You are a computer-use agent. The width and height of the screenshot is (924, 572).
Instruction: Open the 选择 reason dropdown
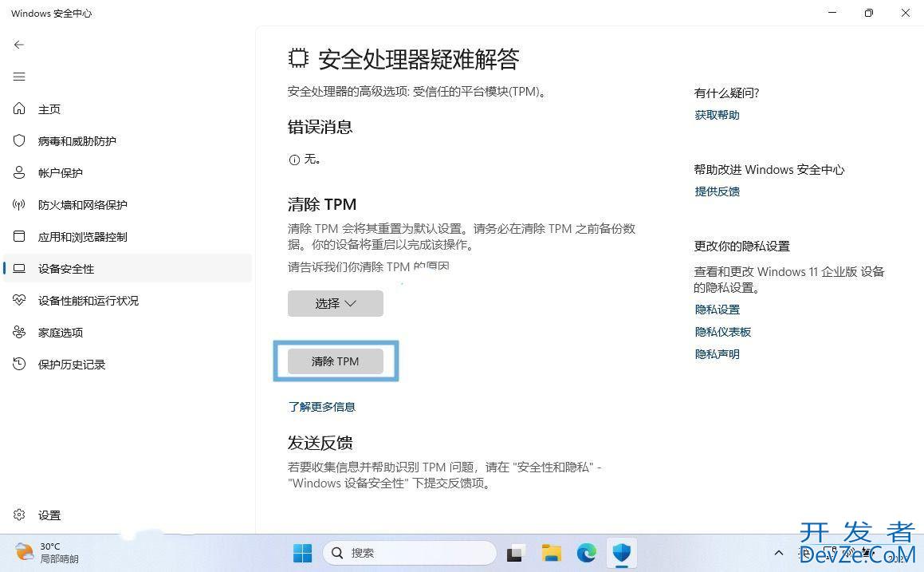[336, 303]
